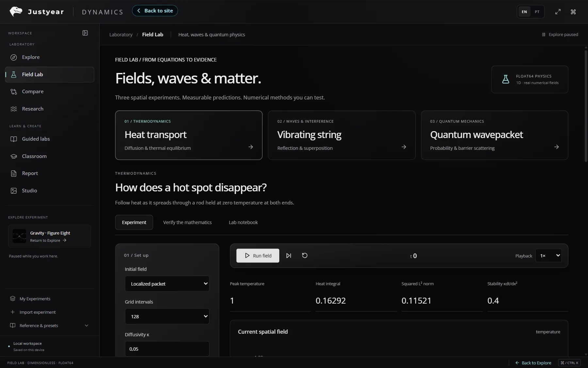This screenshot has width=588, height=368.
Task: Switch to Verify the mathematics tab
Action: tap(188, 222)
